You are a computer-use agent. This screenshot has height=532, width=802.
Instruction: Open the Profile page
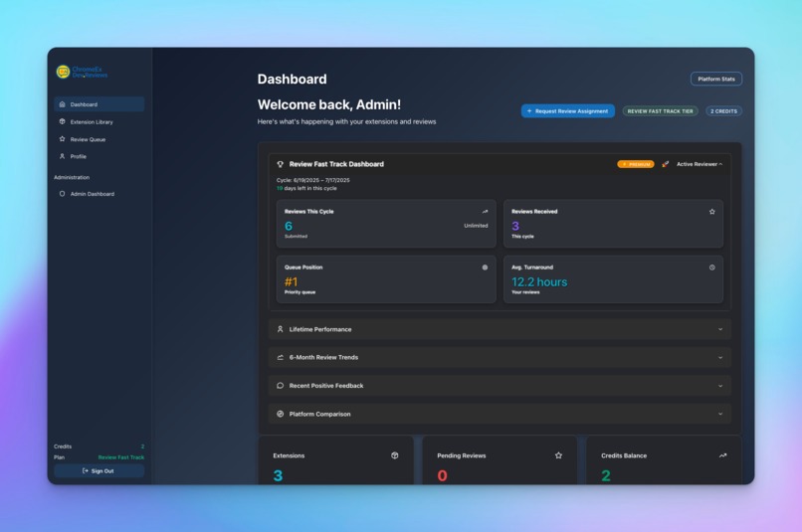click(x=99, y=156)
